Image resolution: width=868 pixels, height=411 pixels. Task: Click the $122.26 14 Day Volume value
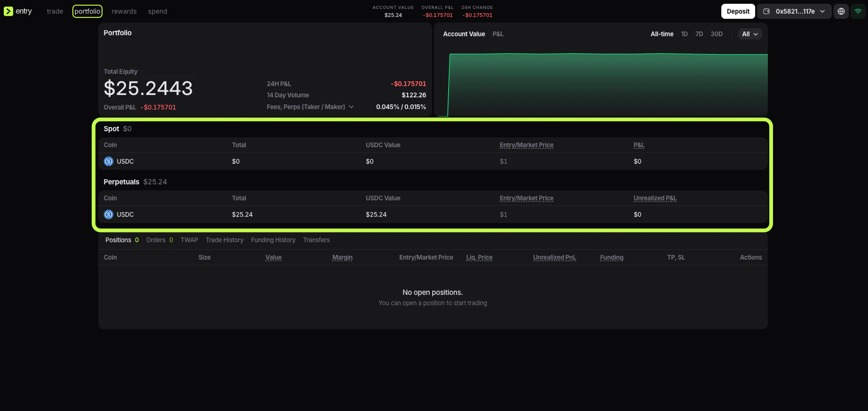(x=414, y=95)
